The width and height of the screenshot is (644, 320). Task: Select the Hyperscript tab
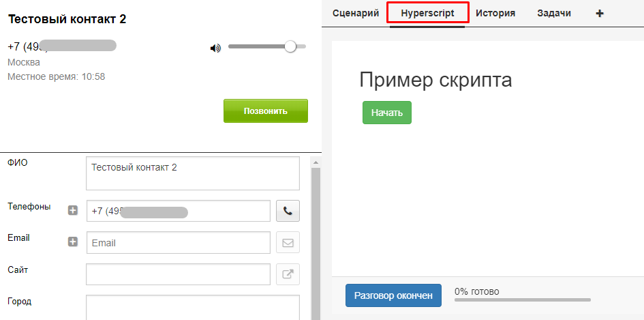click(427, 13)
